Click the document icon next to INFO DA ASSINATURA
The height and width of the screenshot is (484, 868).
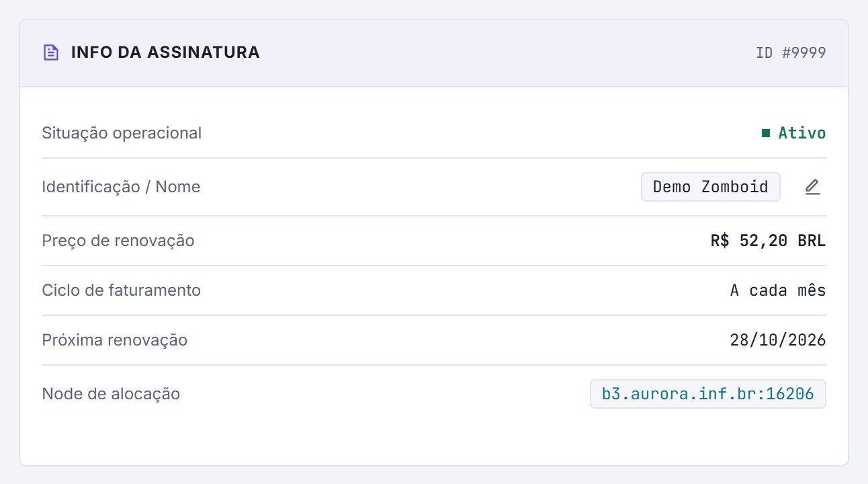click(51, 52)
